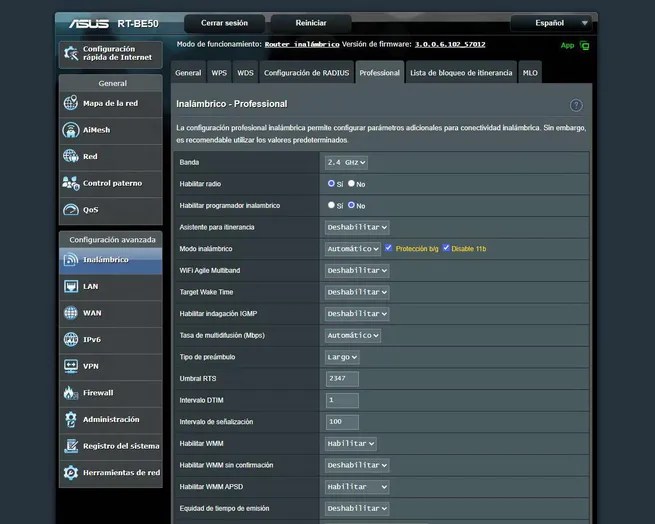Screen dimensions: 655x524
Task: Click the Umbral RTS input field
Action: (x=342, y=379)
